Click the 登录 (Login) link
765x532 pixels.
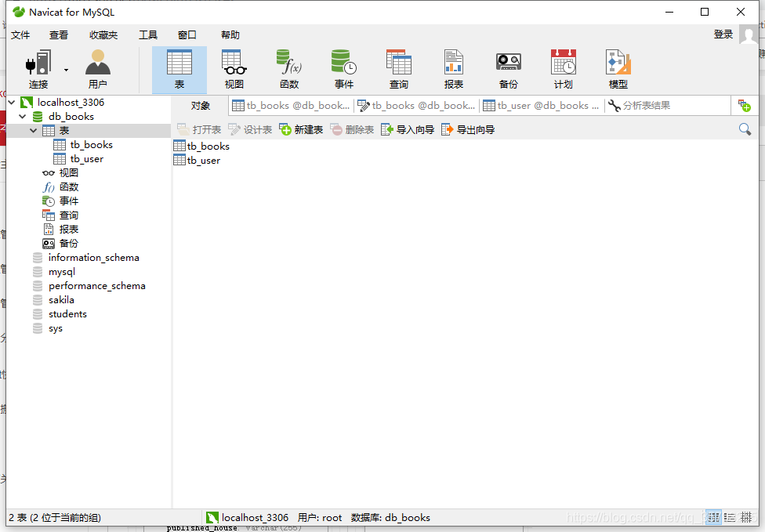coord(722,34)
